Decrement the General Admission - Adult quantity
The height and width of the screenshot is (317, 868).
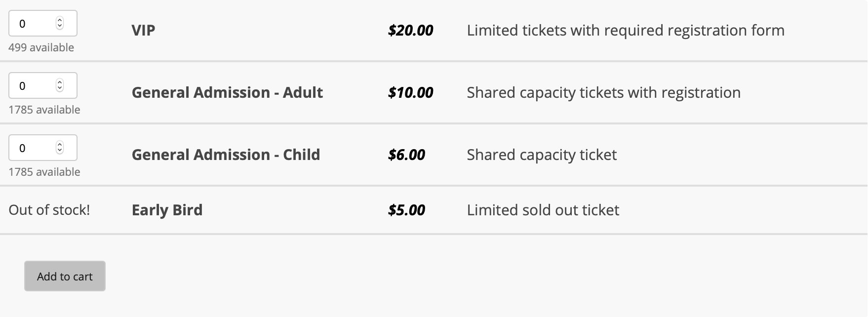[x=60, y=88]
